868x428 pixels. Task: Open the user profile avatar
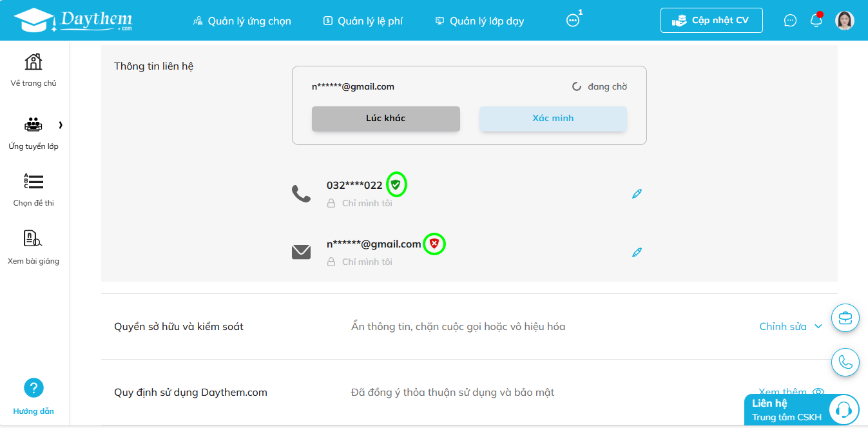pos(845,21)
